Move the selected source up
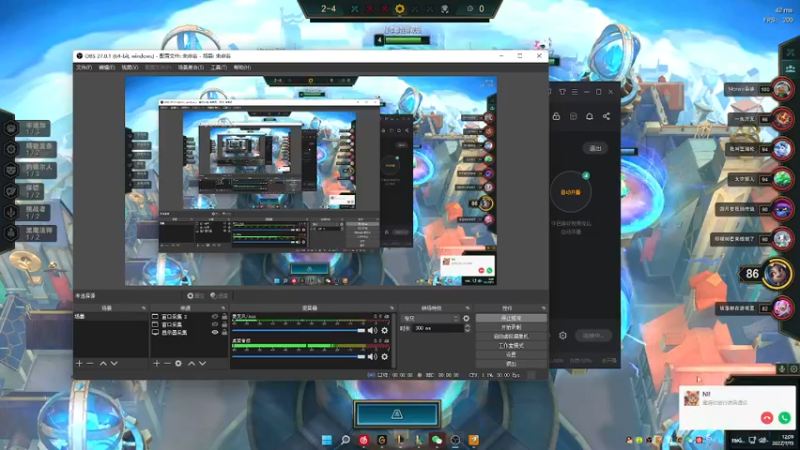Screen dimensions: 800x450 click(191, 363)
